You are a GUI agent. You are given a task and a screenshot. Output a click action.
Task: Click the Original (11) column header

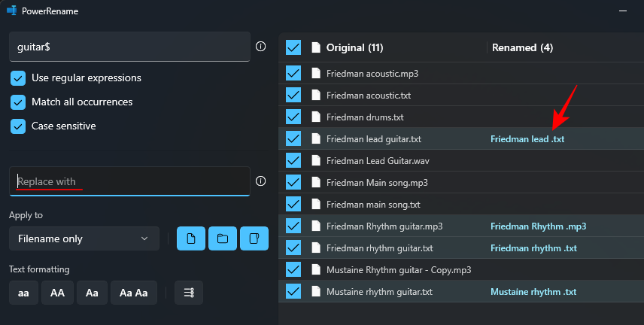354,47
